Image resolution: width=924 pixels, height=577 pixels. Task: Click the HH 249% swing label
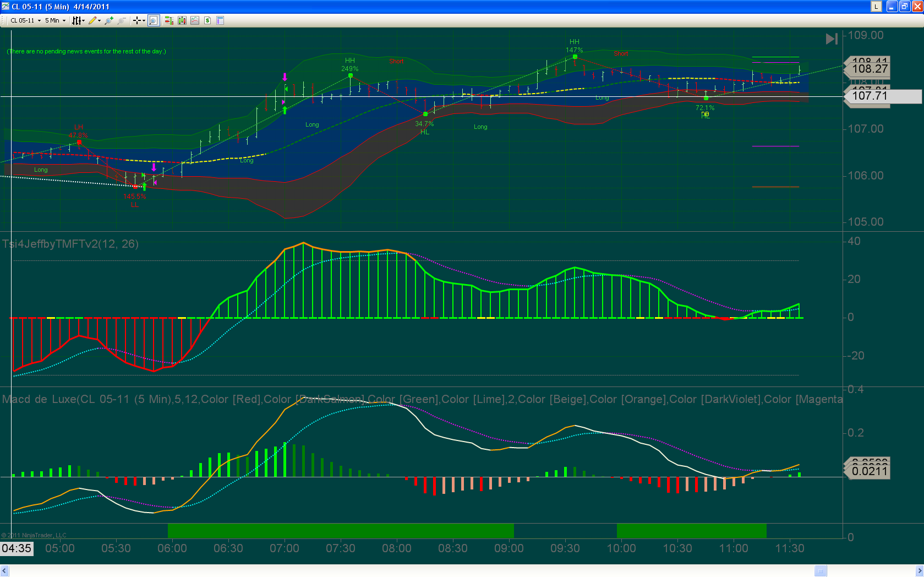click(350, 64)
